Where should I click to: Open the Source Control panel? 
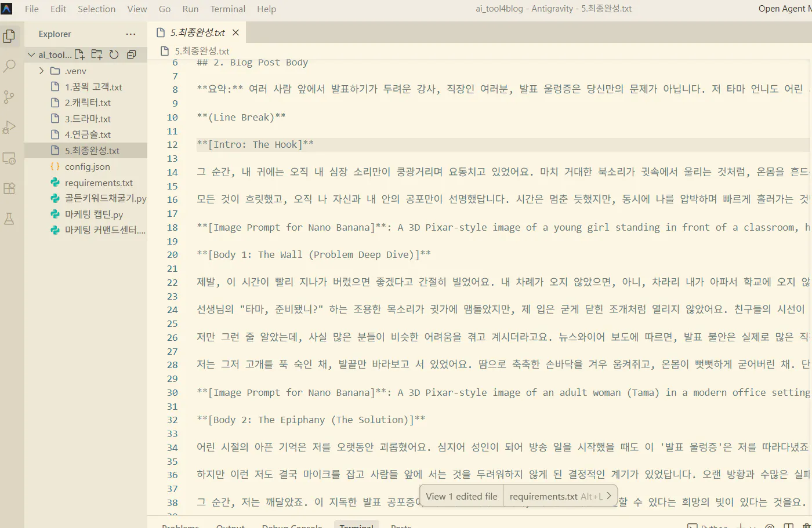[x=9, y=97]
